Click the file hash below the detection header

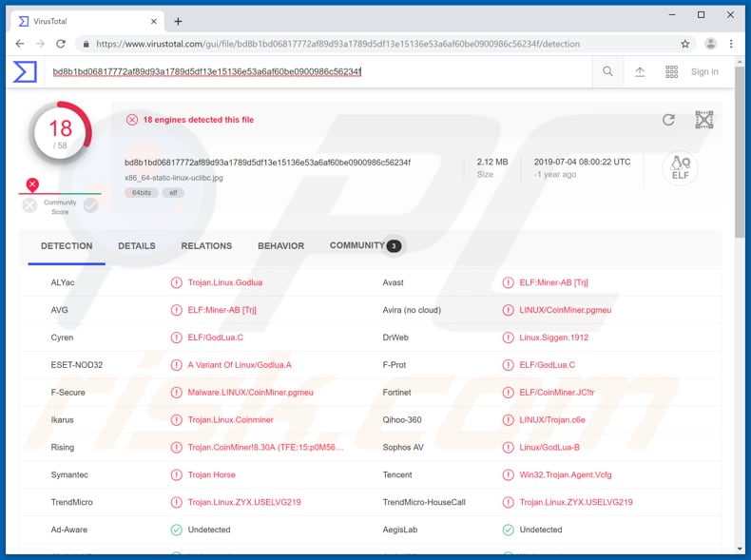click(x=267, y=163)
